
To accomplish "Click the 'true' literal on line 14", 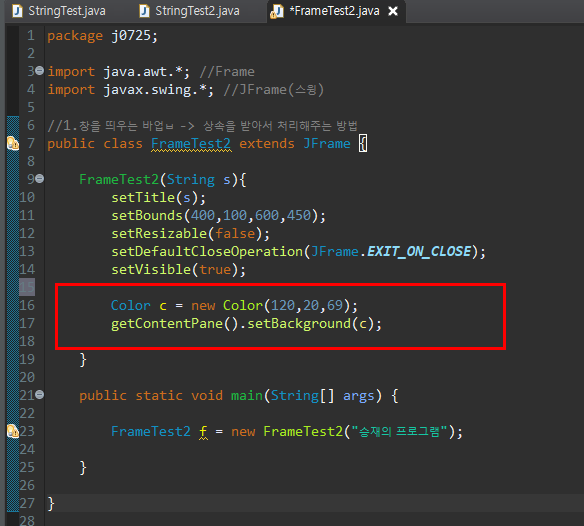I will click(x=215, y=270).
